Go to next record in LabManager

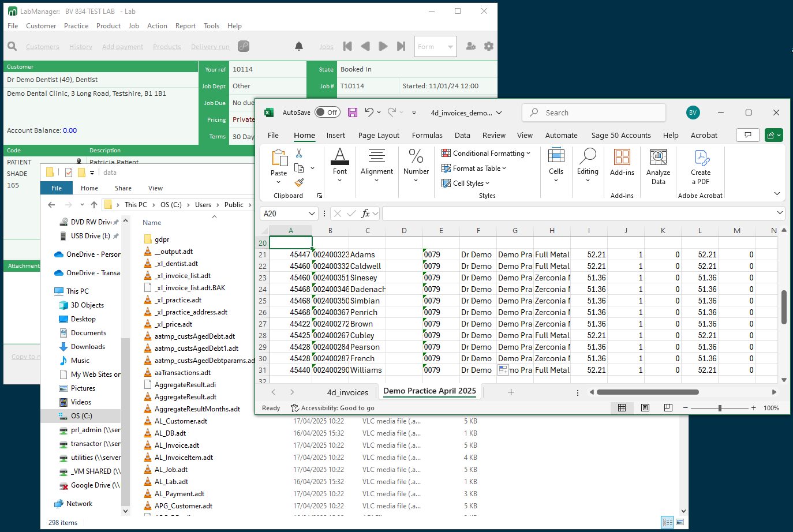pyautogui.click(x=383, y=46)
